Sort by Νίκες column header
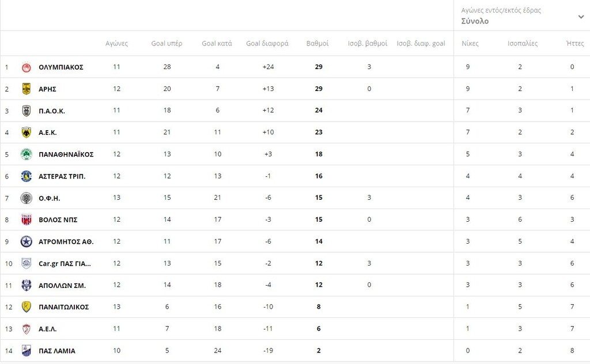The image size is (590, 364). 470,44
